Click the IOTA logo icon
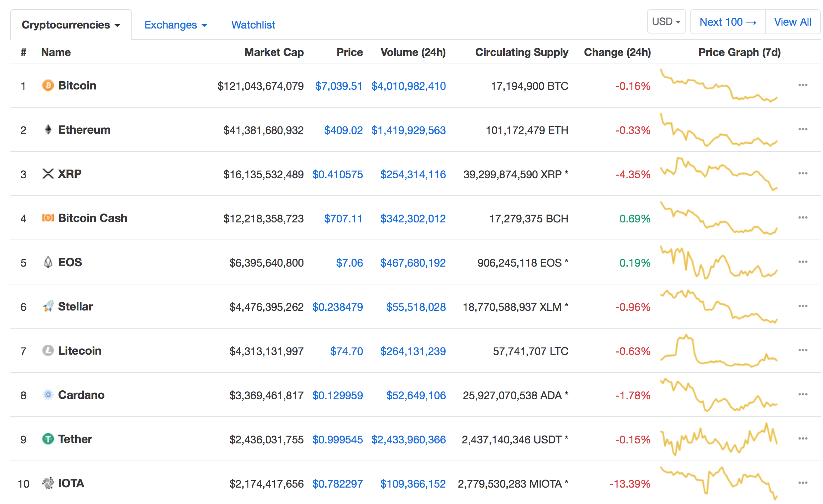Image resolution: width=823 pixels, height=504 pixels. point(48,483)
